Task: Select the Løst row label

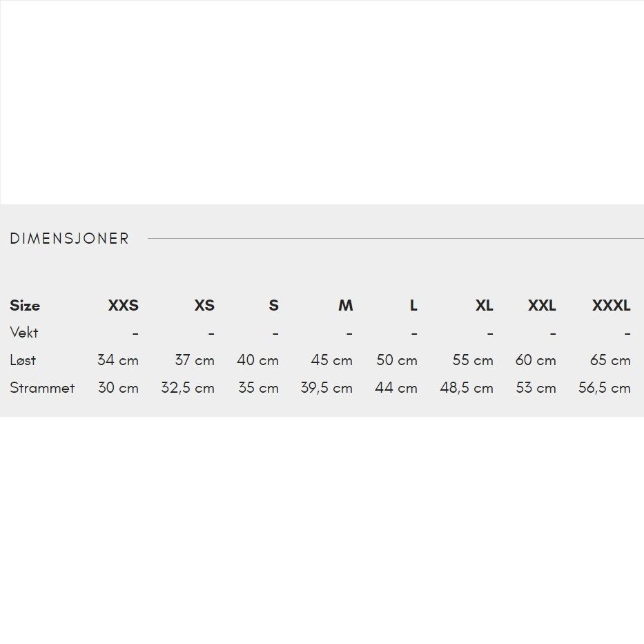Action: (x=23, y=360)
